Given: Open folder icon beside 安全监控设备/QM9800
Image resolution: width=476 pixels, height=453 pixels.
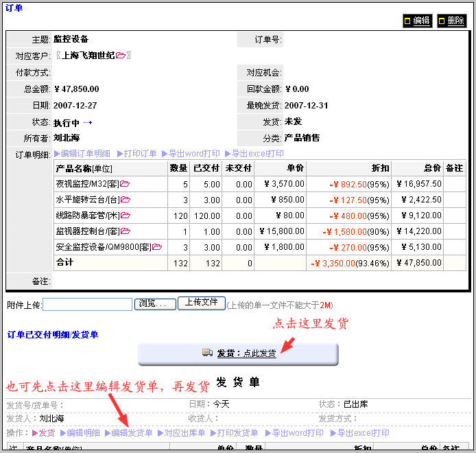Looking at the screenshot, I should 157,247.
